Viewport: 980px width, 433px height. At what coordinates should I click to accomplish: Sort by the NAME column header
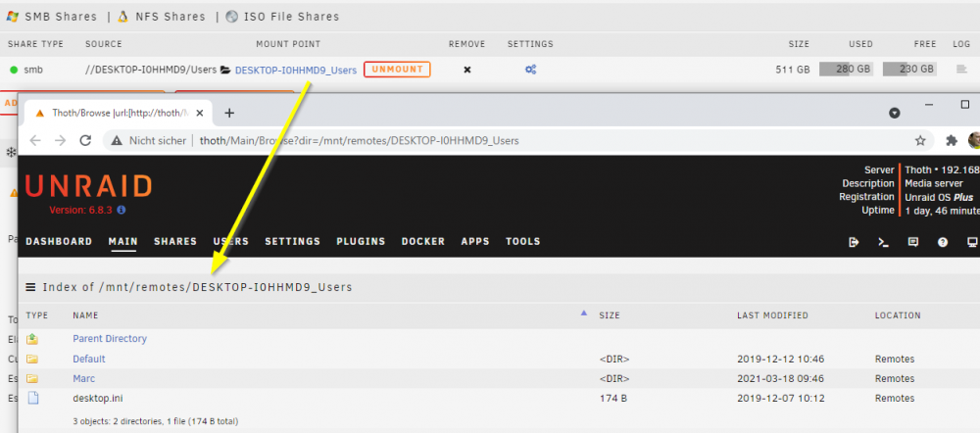tap(85, 315)
